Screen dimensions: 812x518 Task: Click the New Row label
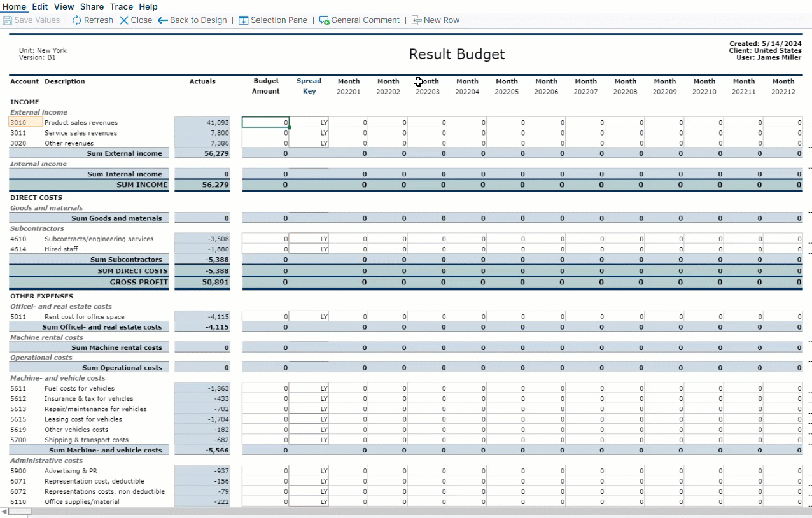[x=442, y=20]
